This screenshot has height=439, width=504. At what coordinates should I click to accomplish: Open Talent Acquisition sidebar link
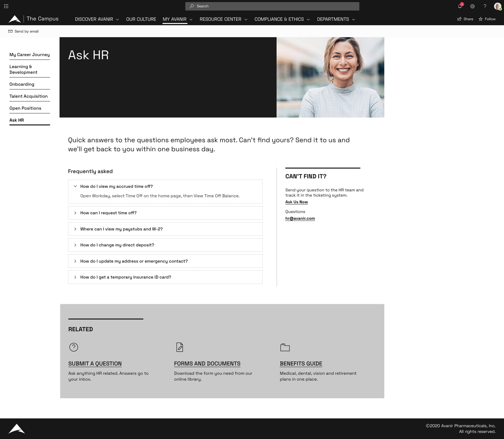28,96
